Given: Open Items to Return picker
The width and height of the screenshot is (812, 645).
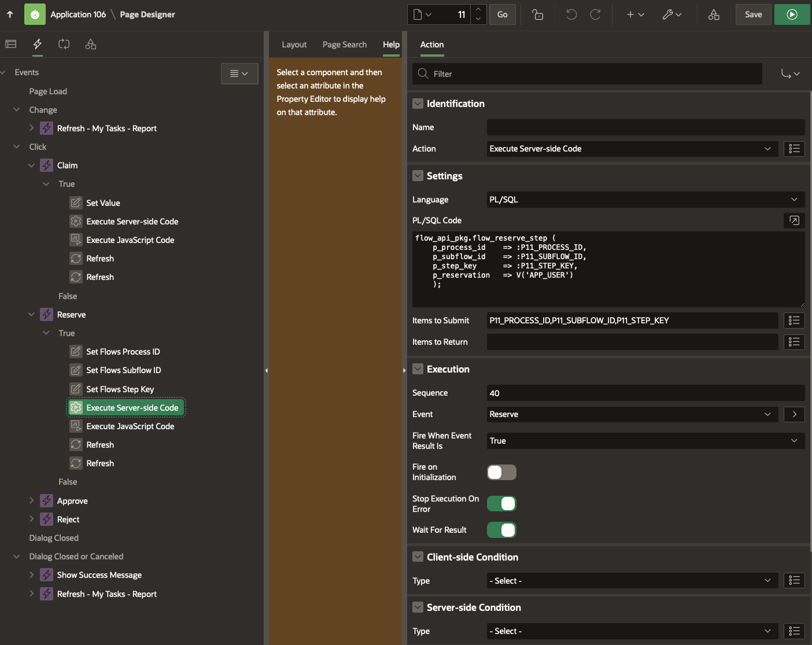Looking at the screenshot, I should point(794,342).
